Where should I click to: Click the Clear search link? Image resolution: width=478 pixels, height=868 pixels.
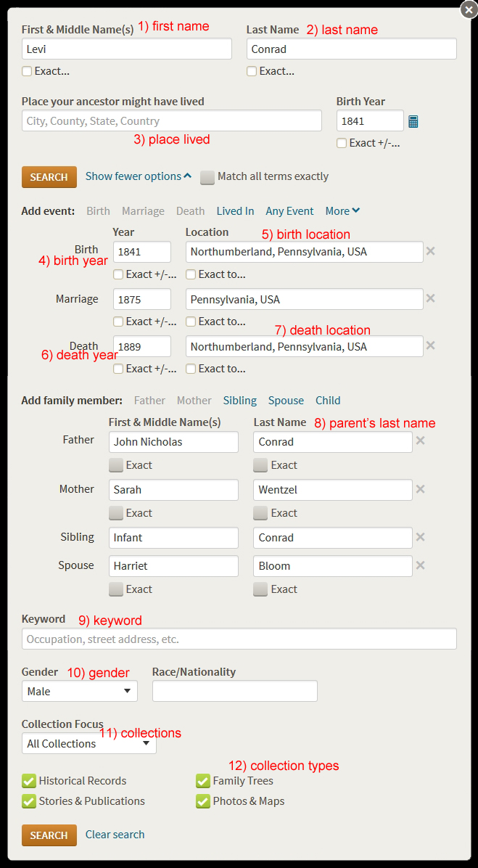click(x=115, y=834)
